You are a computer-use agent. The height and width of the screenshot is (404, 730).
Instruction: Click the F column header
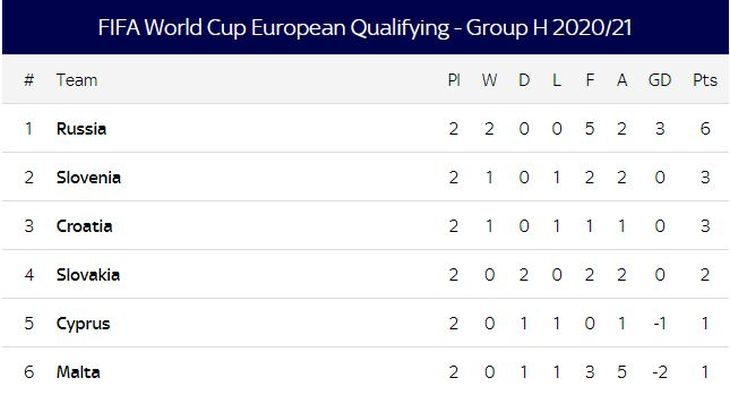coord(589,80)
